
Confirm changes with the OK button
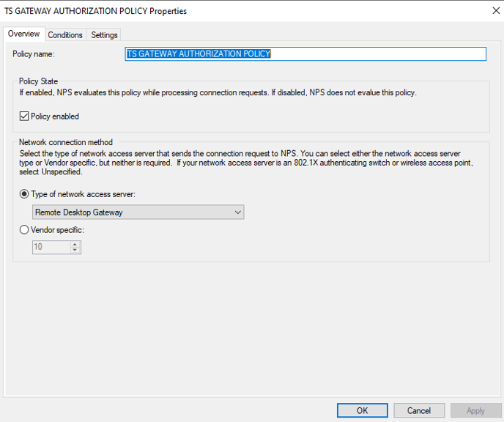362,410
